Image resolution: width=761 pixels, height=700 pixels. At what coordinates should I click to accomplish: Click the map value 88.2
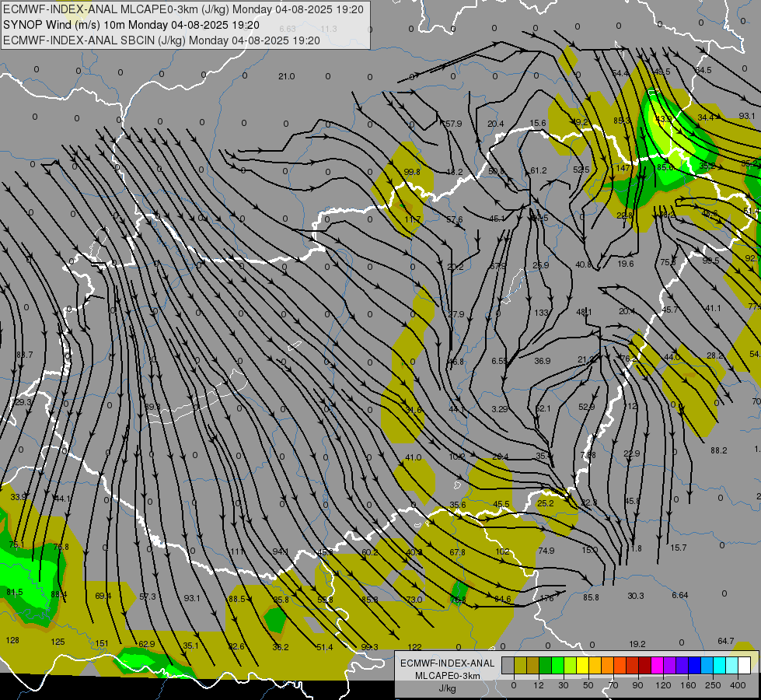click(719, 450)
